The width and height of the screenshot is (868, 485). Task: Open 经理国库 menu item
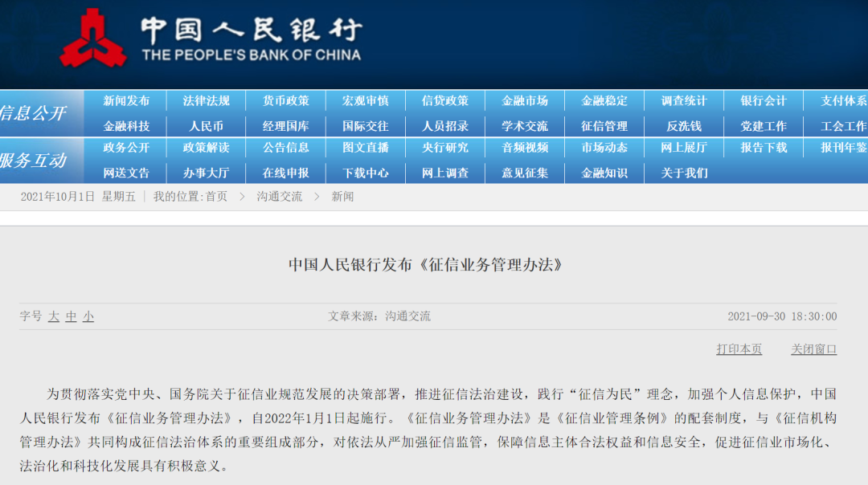tap(285, 126)
